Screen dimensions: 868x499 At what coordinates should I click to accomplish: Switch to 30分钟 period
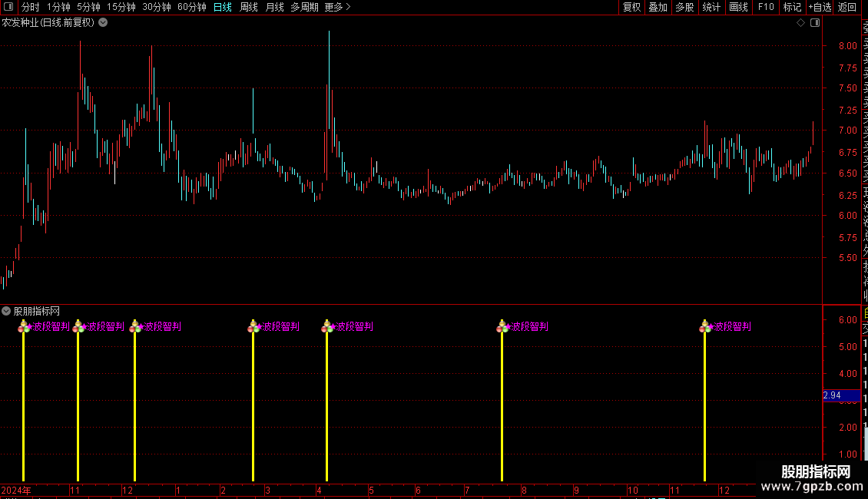[157, 7]
